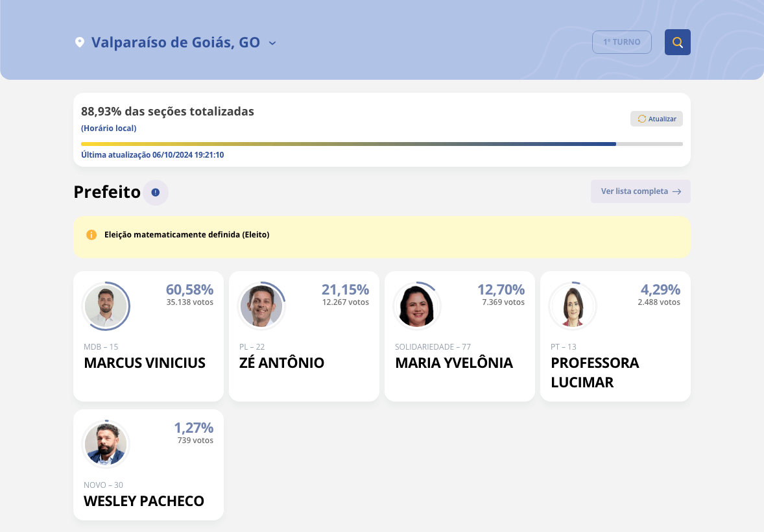Click the location pin icon
Image resolution: width=764 pixels, height=532 pixels.
pyautogui.click(x=80, y=42)
